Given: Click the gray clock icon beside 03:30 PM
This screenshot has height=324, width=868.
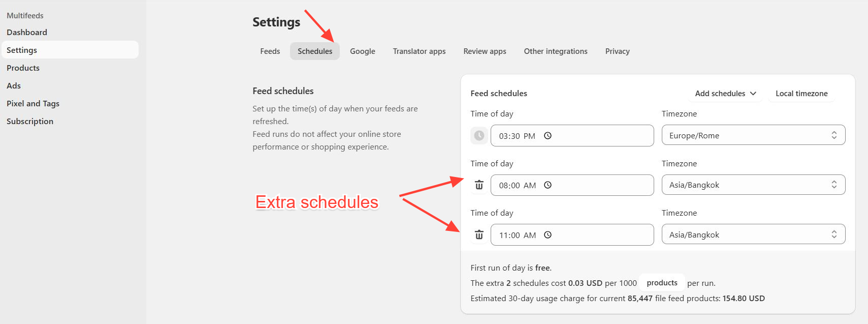Looking at the screenshot, I should coord(479,136).
